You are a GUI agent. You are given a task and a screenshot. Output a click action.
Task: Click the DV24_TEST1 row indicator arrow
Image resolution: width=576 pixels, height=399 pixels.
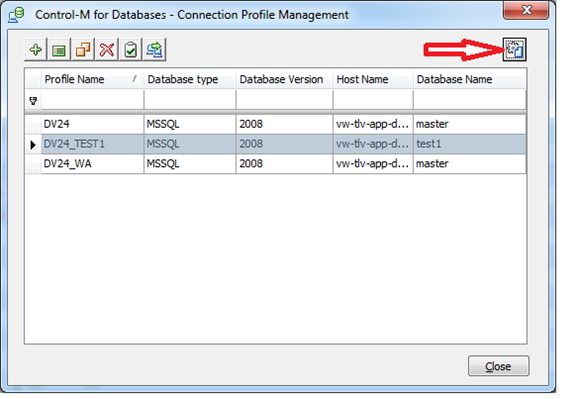(x=33, y=144)
